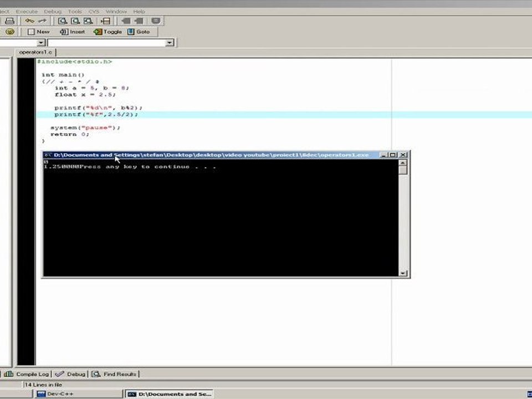Image resolution: width=532 pixels, height=399 pixels.
Task: Click the Redo arrow icon
Action: pos(42,21)
